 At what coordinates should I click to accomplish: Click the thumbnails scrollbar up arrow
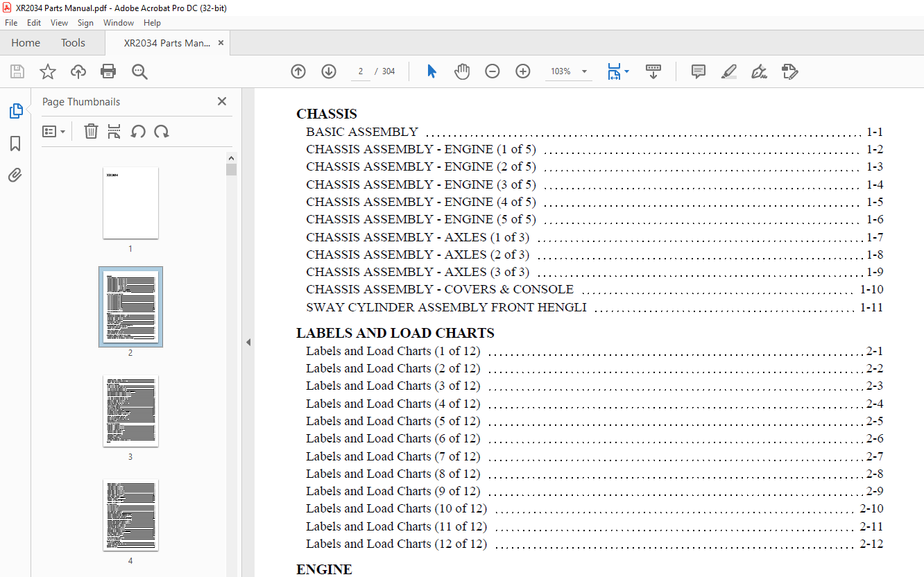(232, 157)
